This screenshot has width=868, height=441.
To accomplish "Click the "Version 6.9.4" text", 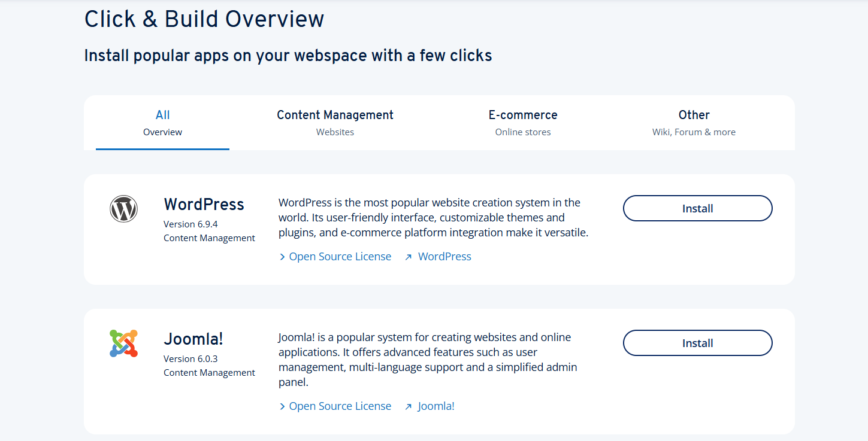I will point(190,224).
